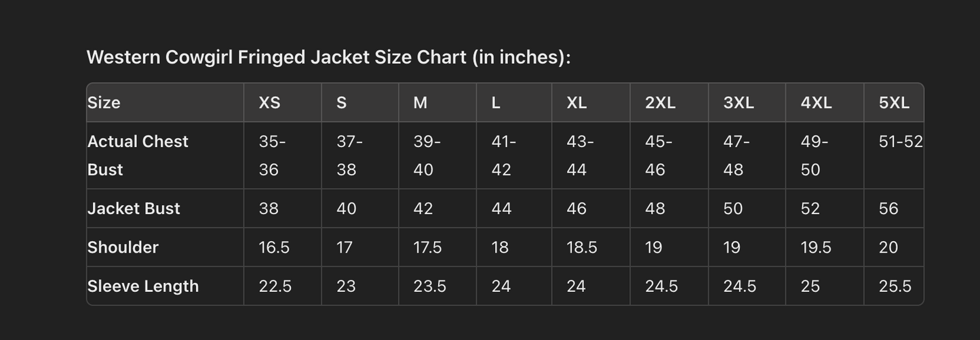980x340 pixels.
Task: Click Jacket Bust value 38
Action: pyautogui.click(x=269, y=209)
